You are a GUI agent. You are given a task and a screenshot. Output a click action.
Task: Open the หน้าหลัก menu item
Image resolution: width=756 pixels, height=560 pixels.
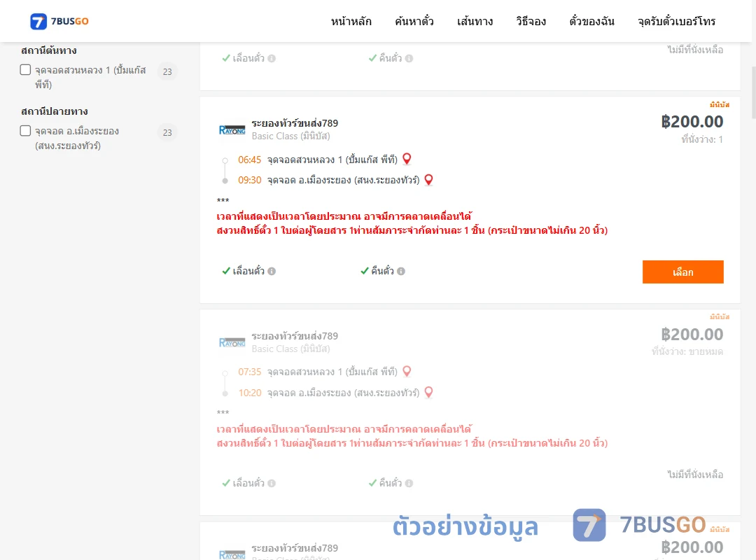pyautogui.click(x=351, y=21)
